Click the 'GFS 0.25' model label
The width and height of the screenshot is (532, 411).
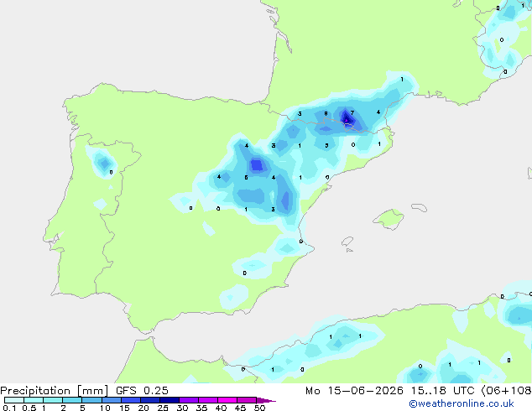(142, 391)
